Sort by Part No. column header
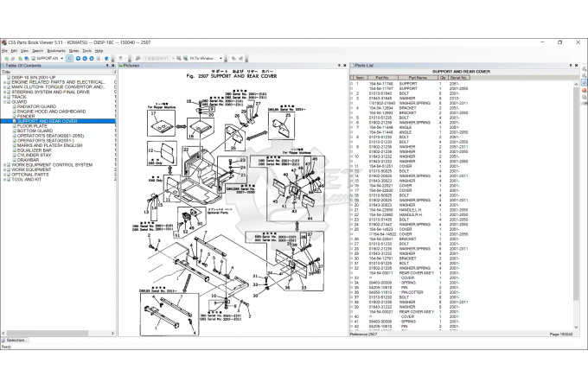Screen dimensions: 588x389 coord(382,78)
